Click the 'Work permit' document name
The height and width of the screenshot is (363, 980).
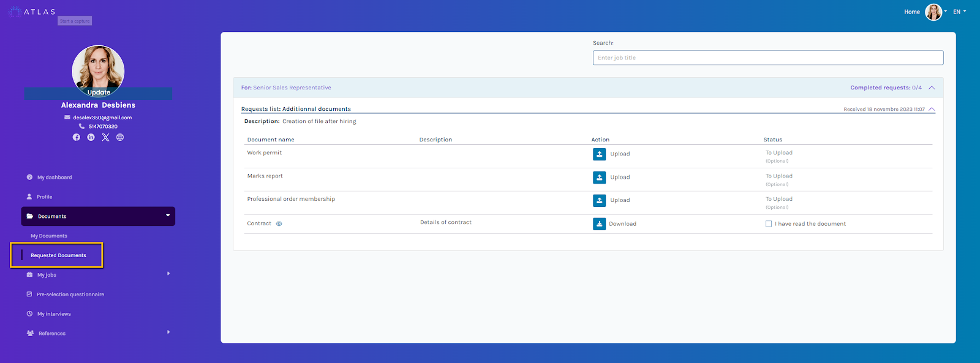(x=265, y=152)
